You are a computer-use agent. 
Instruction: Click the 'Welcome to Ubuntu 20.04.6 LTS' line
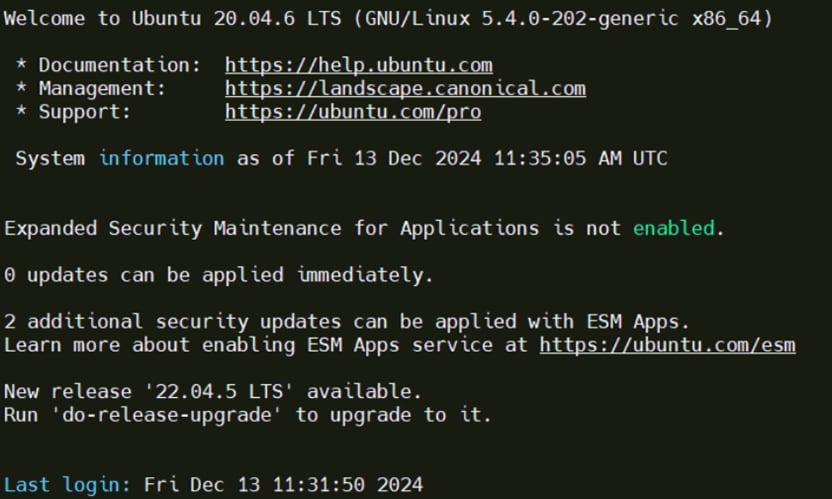(388, 19)
